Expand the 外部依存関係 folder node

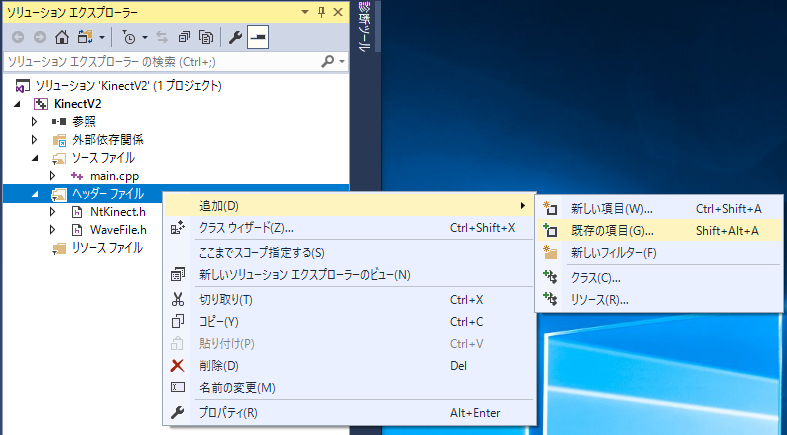(35, 140)
